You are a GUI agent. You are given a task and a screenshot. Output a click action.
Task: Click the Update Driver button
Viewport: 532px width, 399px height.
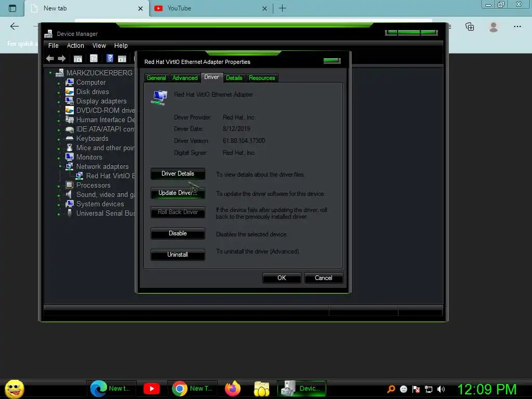pos(178,193)
